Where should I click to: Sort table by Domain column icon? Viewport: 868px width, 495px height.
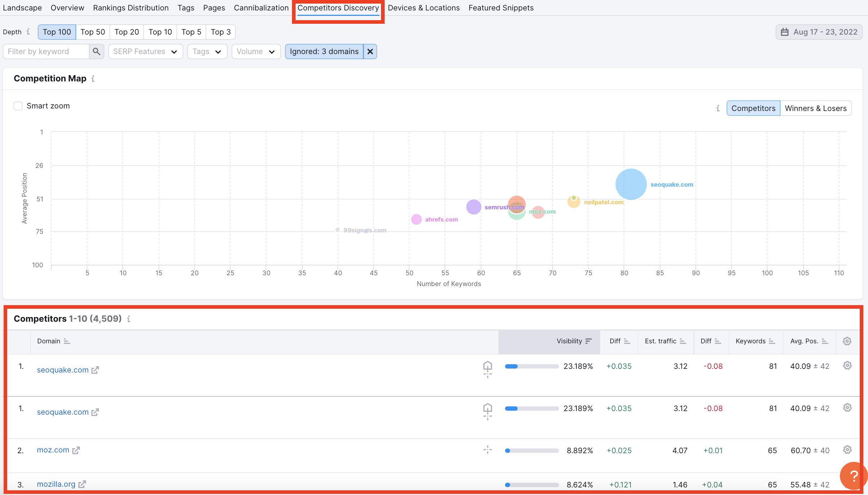click(x=67, y=341)
